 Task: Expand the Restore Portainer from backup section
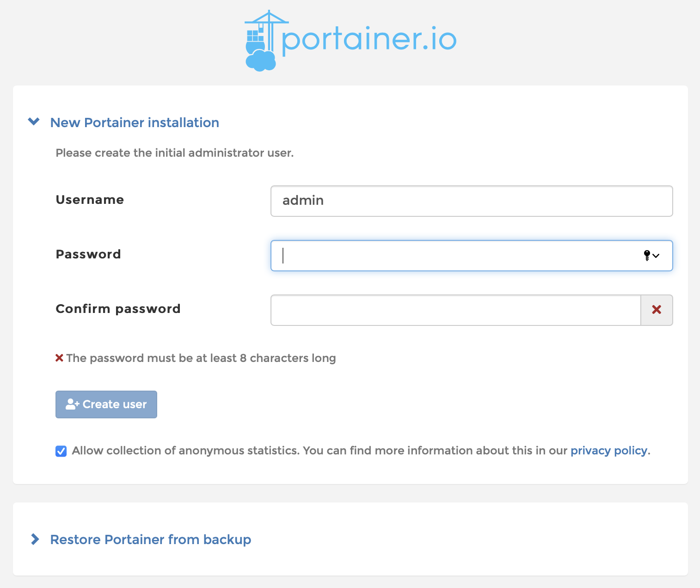pos(150,539)
